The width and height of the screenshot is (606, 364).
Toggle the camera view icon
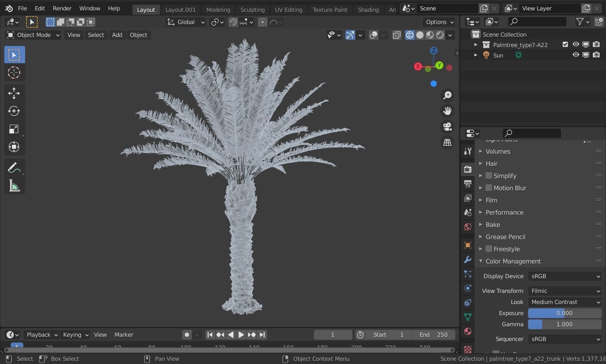click(x=447, y=127)
